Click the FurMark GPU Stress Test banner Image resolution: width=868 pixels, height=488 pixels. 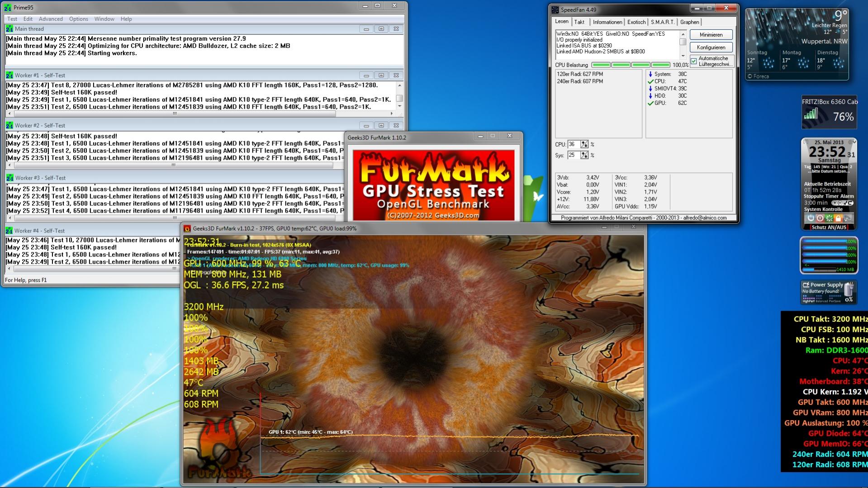point(433,185)
